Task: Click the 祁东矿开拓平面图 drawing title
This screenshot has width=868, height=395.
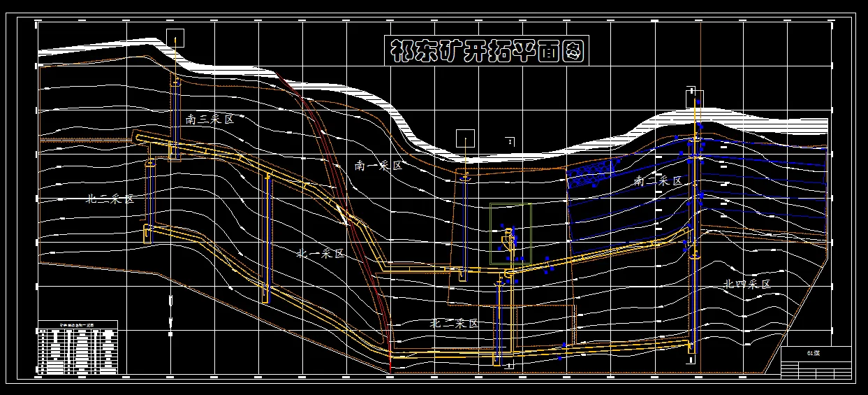Action: pyautogui.click(x=487, y=50)
